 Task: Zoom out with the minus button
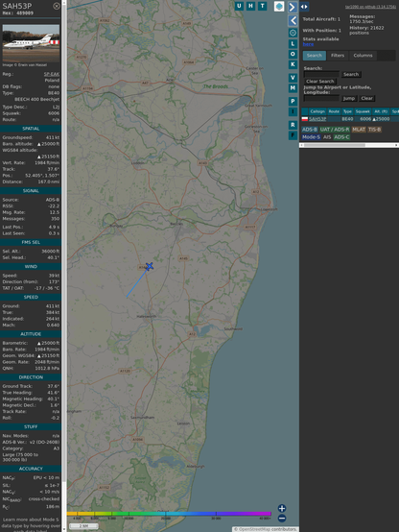(282, 519)
